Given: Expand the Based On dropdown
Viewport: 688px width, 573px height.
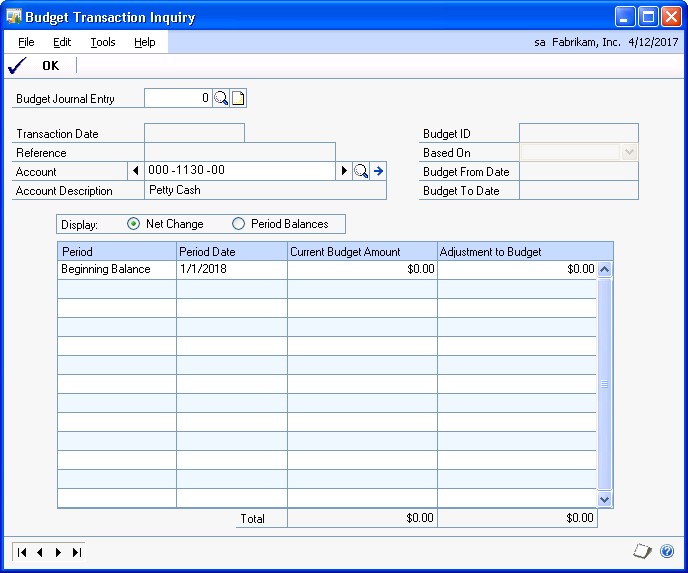Looking at the screenshot, I should [x=629, y=152].
